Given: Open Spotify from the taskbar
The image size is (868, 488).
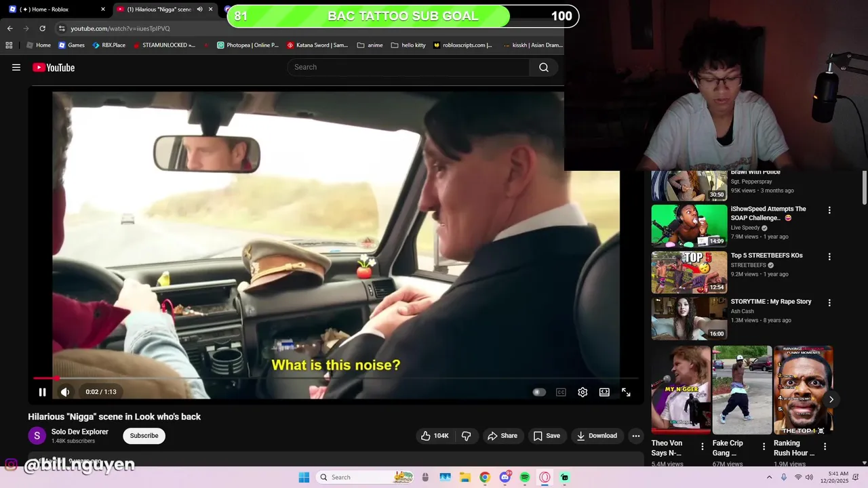Looking at the screenshot, I should click(525, 477).
